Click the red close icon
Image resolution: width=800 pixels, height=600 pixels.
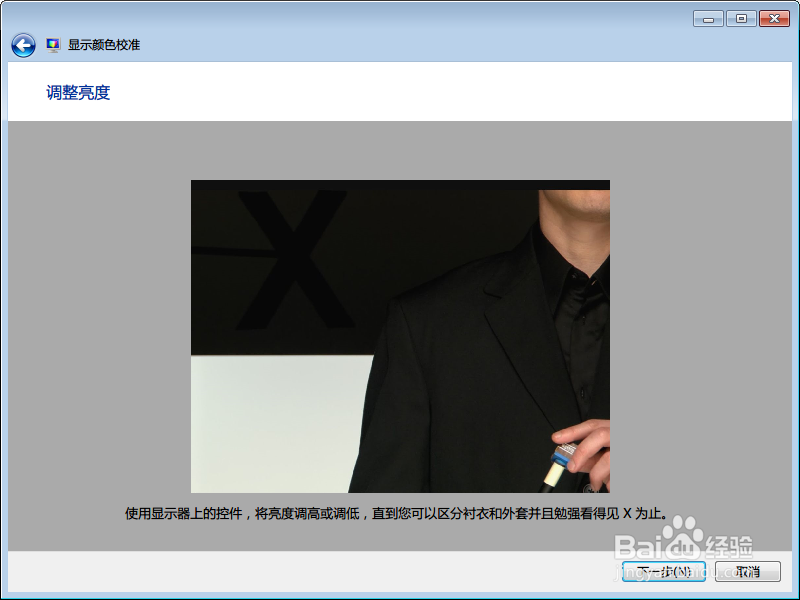(x=774, y=18)
